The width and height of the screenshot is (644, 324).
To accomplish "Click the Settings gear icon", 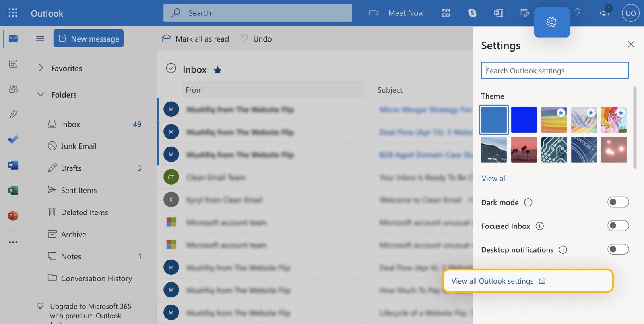I will (x=551, y=22).
